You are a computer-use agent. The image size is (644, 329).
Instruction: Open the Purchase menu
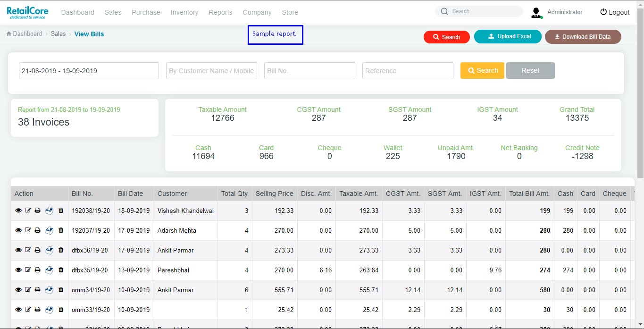coord(146,12)
